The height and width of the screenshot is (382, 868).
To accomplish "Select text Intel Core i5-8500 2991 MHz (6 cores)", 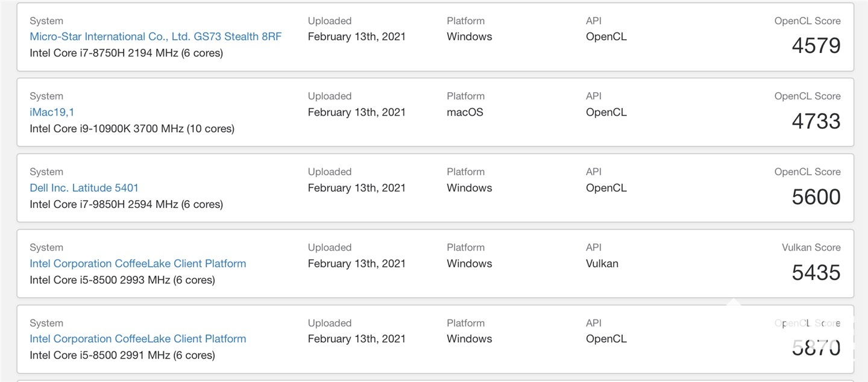I will click(122, 355).
